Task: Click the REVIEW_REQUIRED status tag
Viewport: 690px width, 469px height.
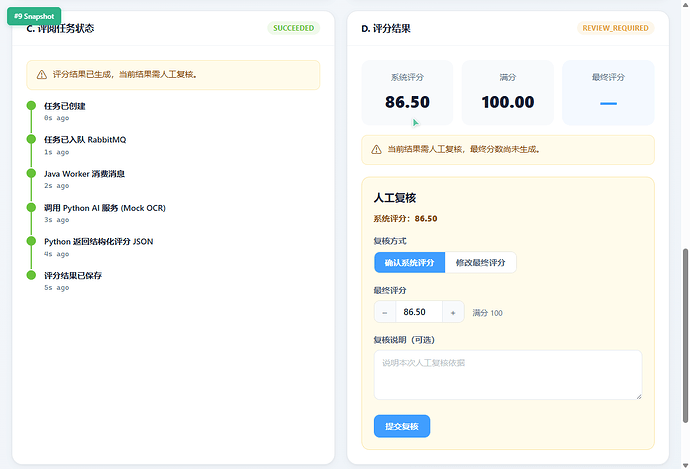Action: click(x=615, y=28)
